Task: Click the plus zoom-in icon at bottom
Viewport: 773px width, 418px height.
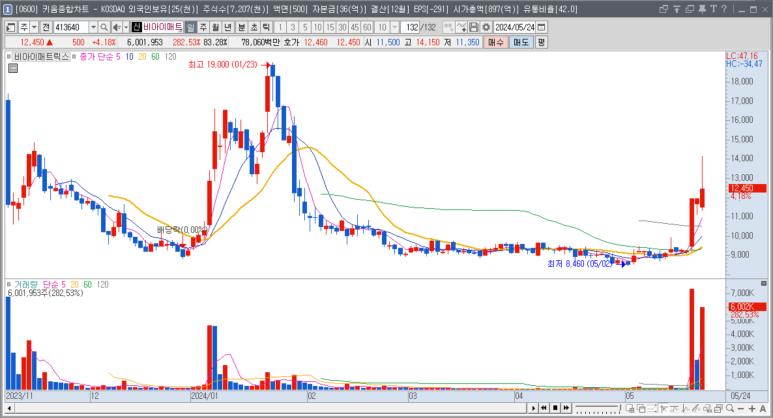Action: coord(752,409)
